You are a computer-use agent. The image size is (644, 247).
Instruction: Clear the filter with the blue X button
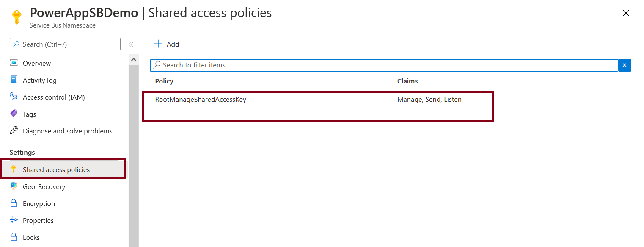(x=625, y=65)
